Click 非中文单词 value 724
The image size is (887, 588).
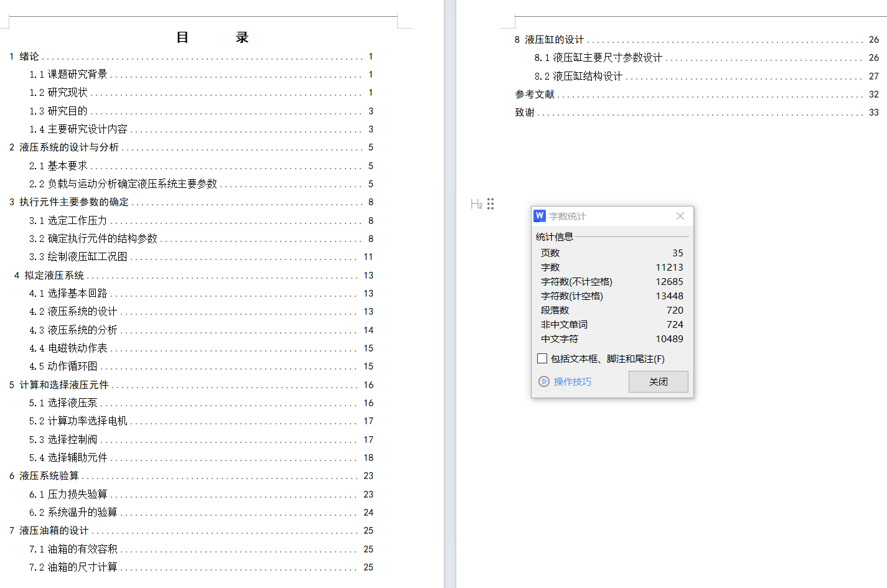[x=675, y=324]
